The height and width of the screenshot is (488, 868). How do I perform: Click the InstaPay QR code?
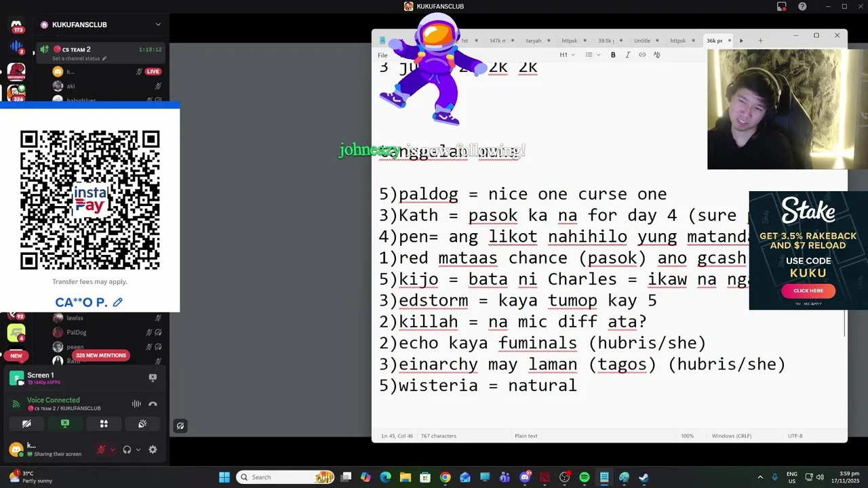point(90,200)
